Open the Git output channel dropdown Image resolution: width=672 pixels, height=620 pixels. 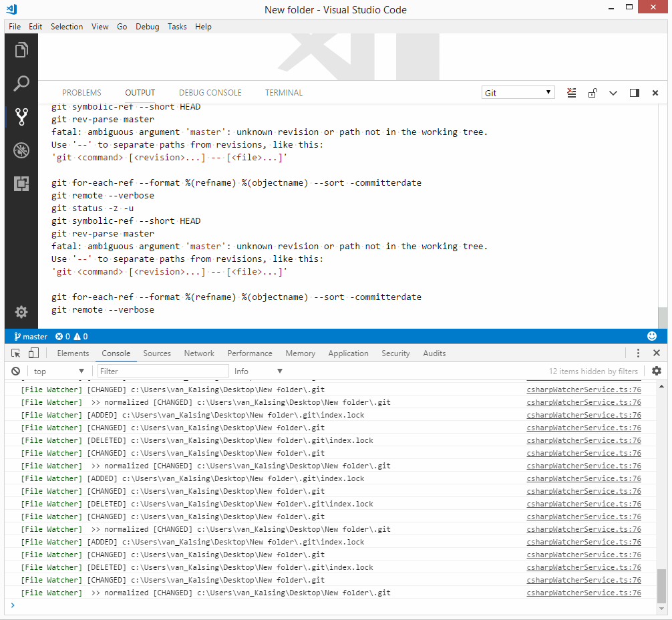click(x=518, y=92)
